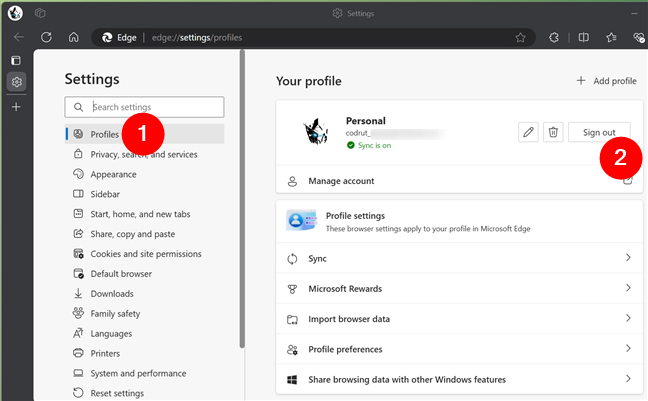Open Cookies and site permissions

(146, 254)
